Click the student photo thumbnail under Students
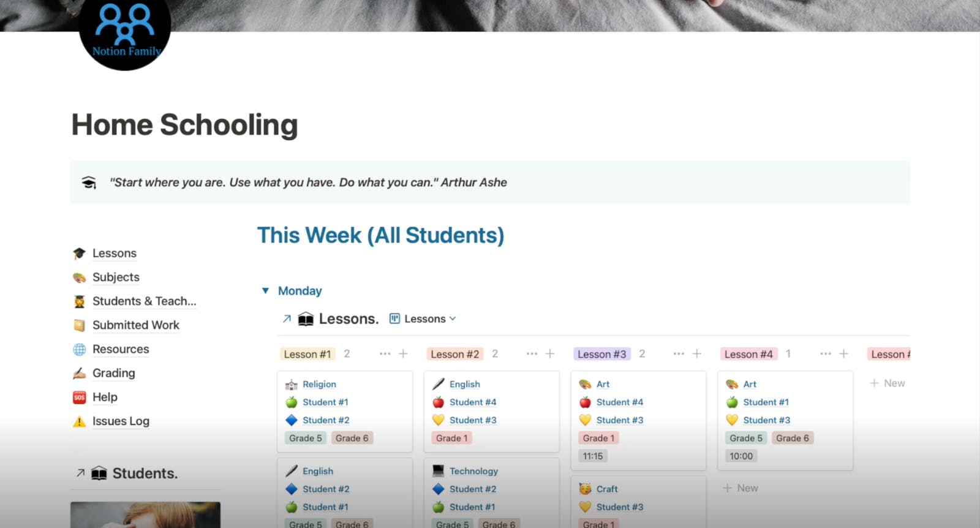Screen dimensions: 980x528 pyautogui.click(x=145, y=515)
